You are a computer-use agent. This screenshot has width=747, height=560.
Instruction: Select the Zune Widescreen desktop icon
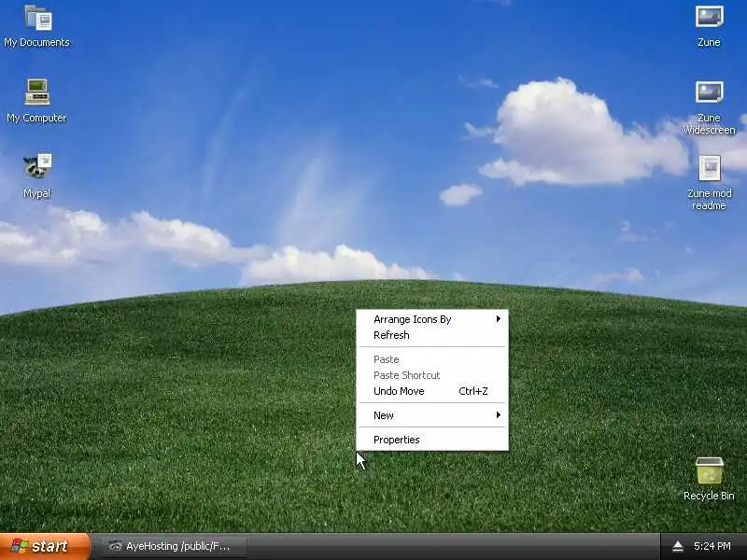click(x=709, y=107)
